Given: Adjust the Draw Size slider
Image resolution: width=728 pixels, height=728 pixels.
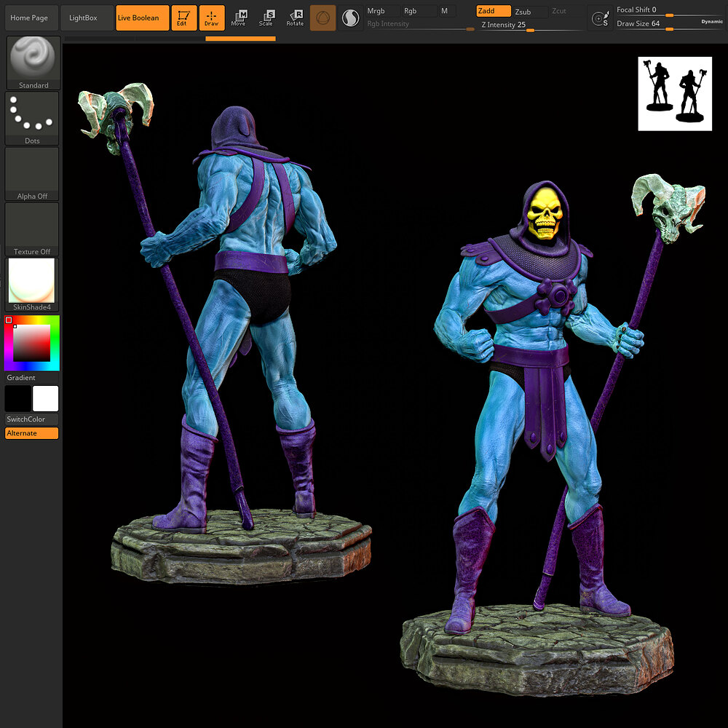Looking at the screenshot, I should pyautogui.click(x=670, y=24).
